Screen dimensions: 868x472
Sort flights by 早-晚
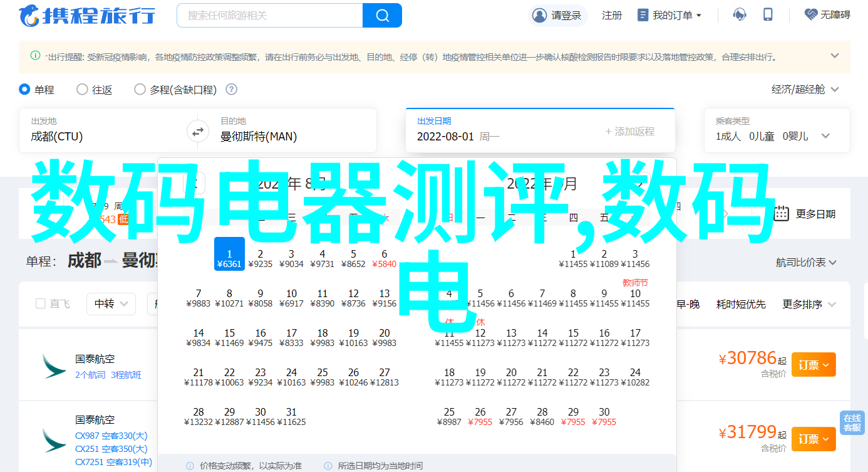point(688,304)
